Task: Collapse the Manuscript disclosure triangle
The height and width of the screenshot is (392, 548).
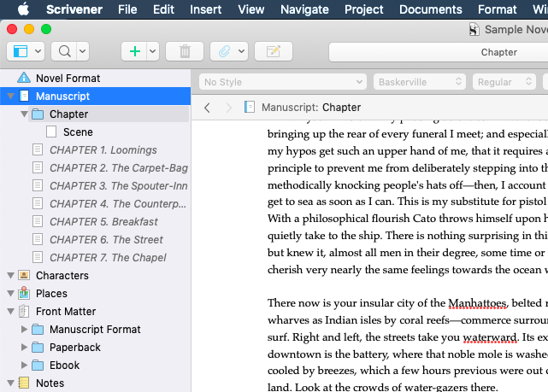Action: pyautogui.click(x=10, y=96)
